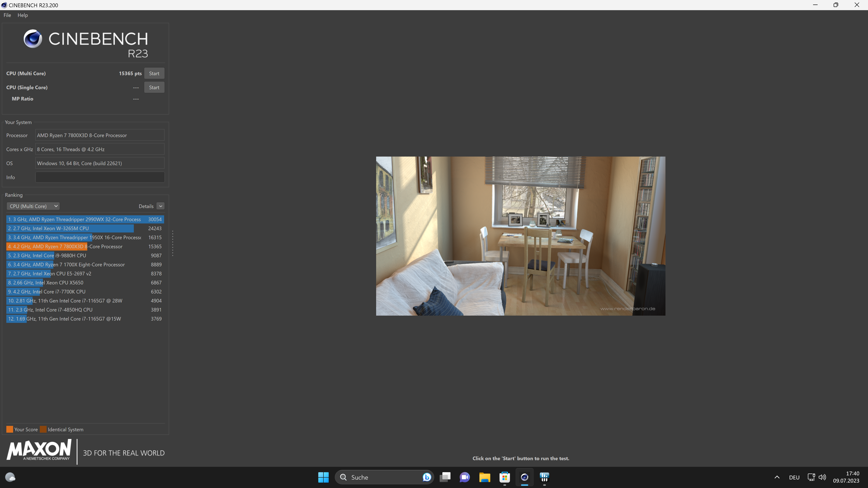Launch the Teams Chat taskbar icon
This screenshot has height=488, width=868.
pos(465,477)
